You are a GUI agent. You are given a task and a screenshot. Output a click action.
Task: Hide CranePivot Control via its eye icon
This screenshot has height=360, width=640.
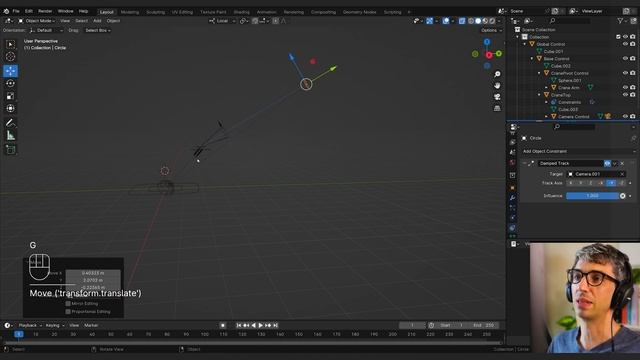point(625,73)
